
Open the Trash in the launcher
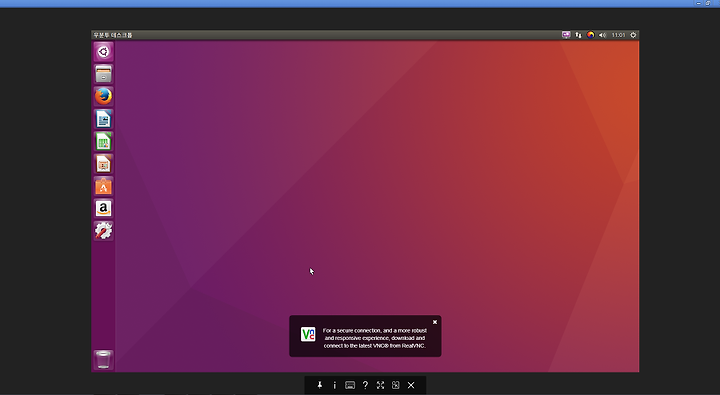coord(103,360)
